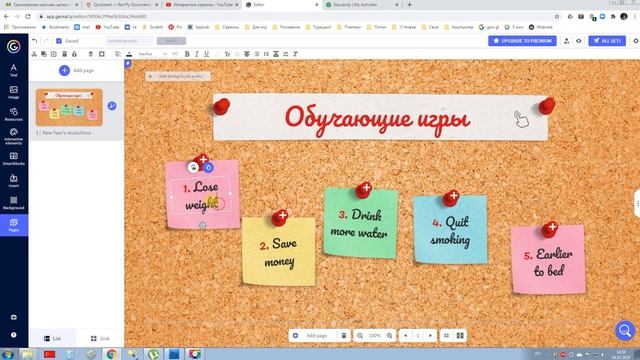The width and height of the screenshot is (640, 360).
Task: Click the pin on Drink more water note
Action: coord(363,190)
